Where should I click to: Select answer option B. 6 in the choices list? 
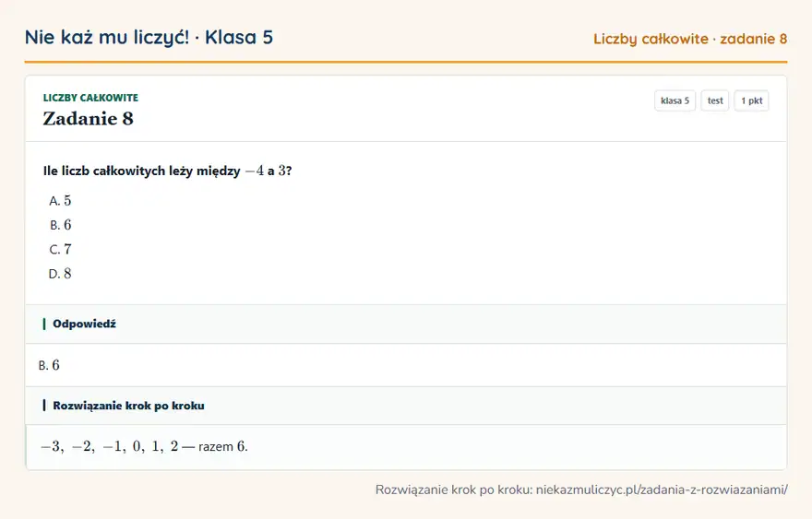[x=60, y=225]
